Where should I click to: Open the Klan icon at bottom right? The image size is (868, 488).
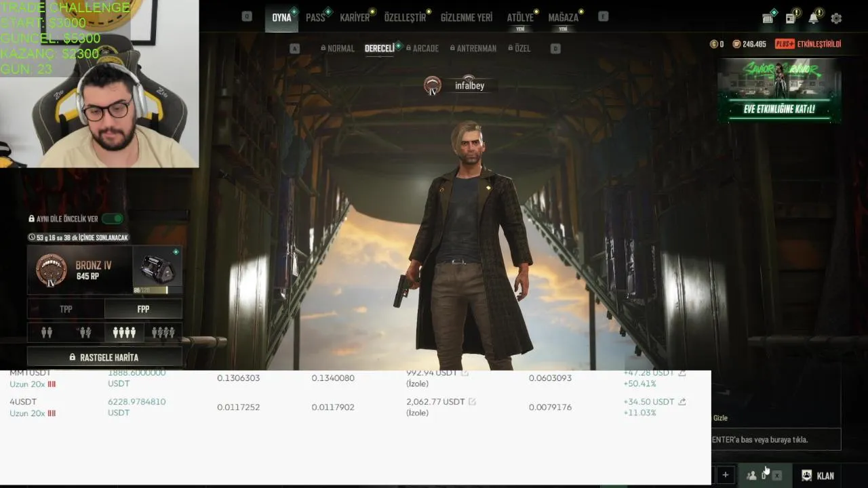pyautogui.click(x=807, y=475)
